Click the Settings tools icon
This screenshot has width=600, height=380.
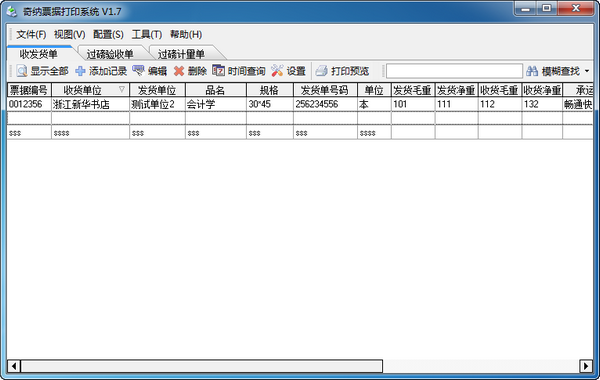[277, 70]
